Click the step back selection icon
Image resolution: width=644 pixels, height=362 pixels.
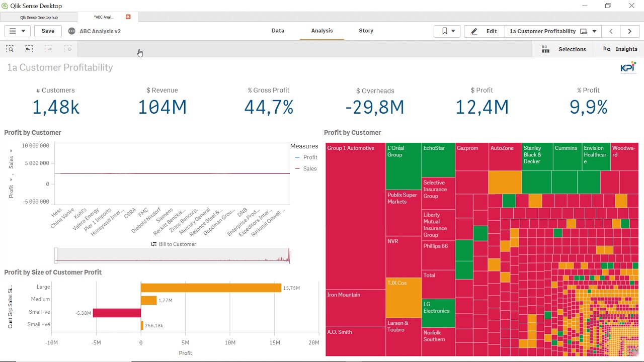tap(29, 49)
